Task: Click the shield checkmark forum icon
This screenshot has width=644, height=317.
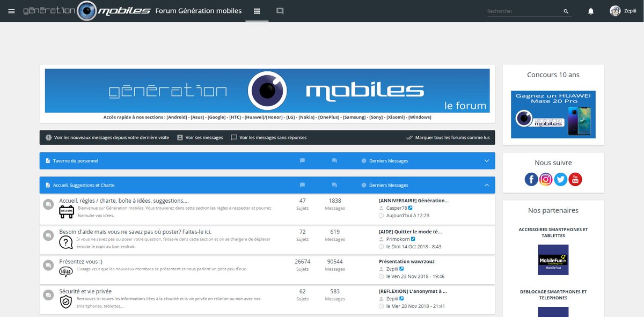Action: (65, 303)
